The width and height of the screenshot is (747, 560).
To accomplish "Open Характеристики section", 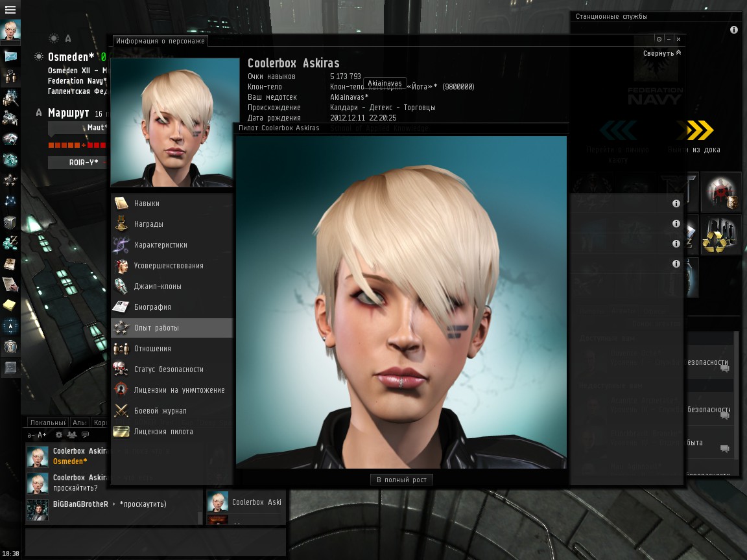I will tap(172, 245).
